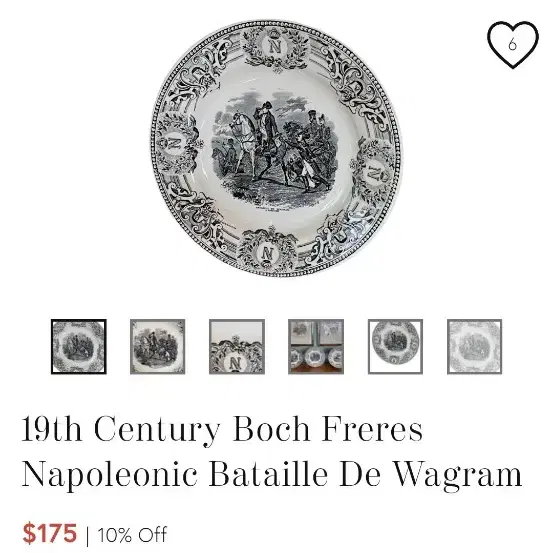Select the fifth thumbnail with white background plate
The width and height of the screenshot is (553, 553).
click(395, 346)
